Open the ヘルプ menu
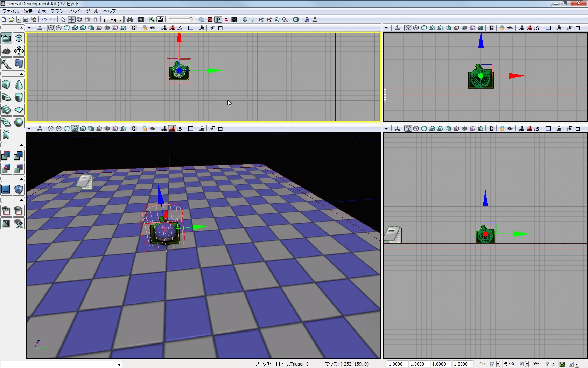The height and width of the screenshot is (368, 588). coord(109,11)
